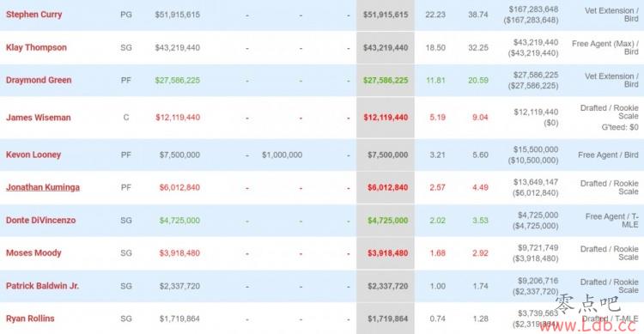
Task: Click Stephen Curry's $51,915,615 highlighted cap figure
Action: pos(386,15)
